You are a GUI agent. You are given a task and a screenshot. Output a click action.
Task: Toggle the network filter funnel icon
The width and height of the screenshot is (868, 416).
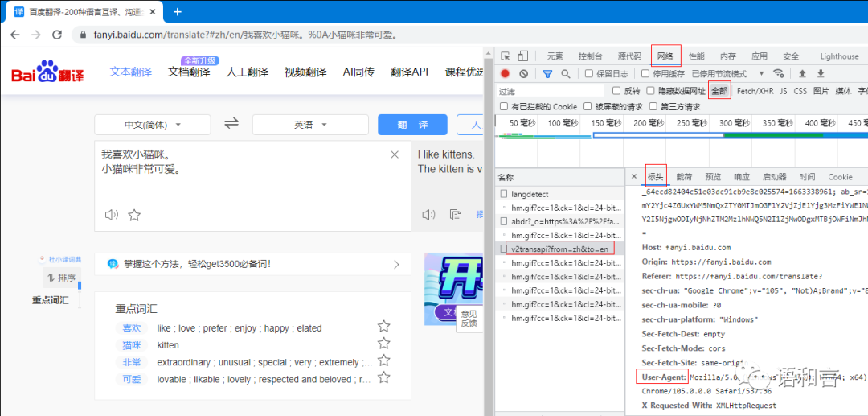point(547,73)
